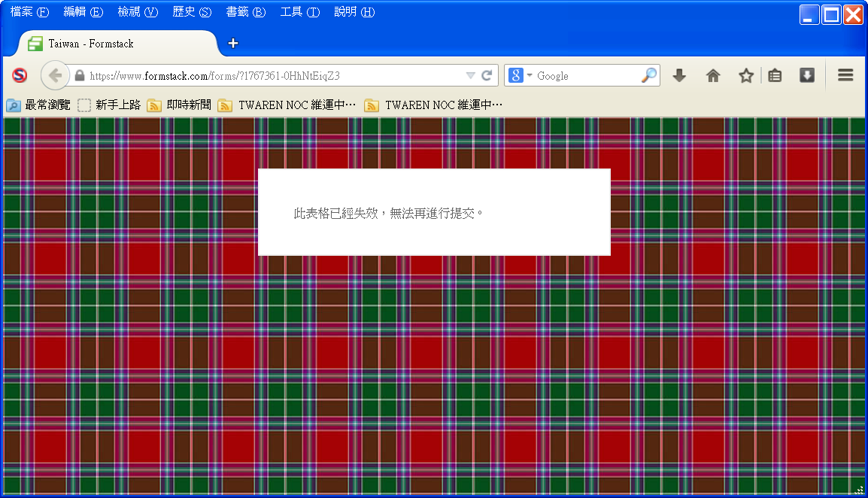The image size is (868, 498).
Task: Click the formstack URL address field
Action: (271, 76)
